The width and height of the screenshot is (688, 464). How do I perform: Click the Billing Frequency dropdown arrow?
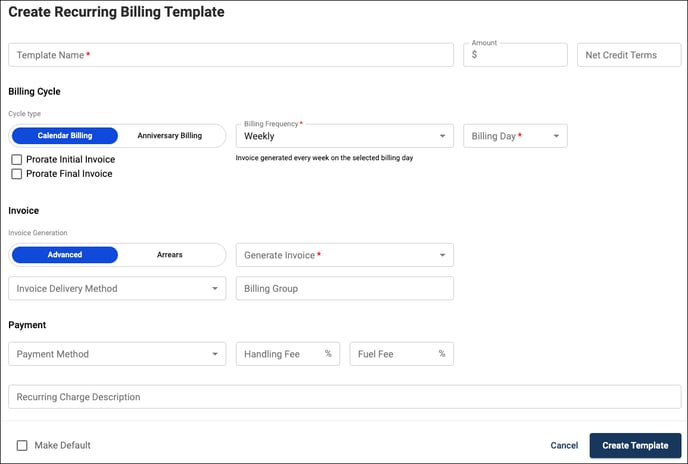(442, 136)
